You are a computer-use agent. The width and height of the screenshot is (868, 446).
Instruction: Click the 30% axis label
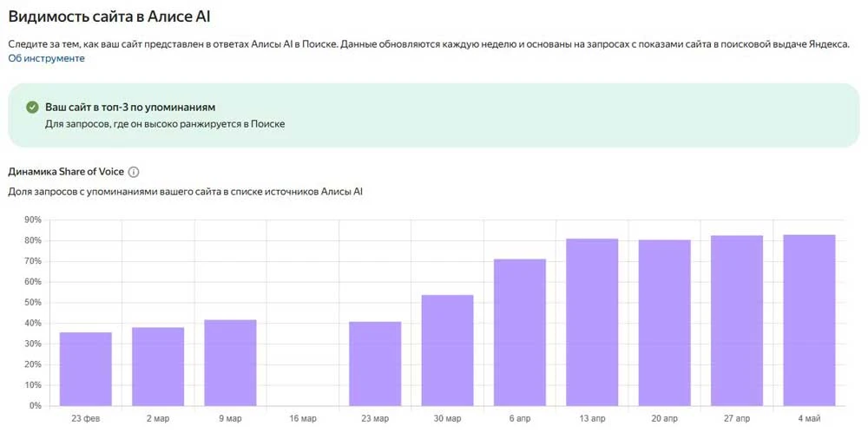point(33,344)
